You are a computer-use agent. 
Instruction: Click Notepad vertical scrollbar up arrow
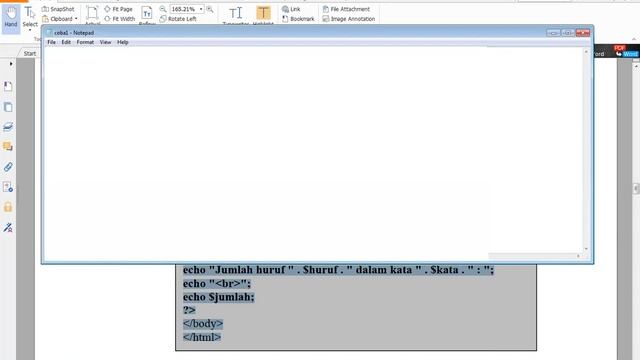[586, 51]
